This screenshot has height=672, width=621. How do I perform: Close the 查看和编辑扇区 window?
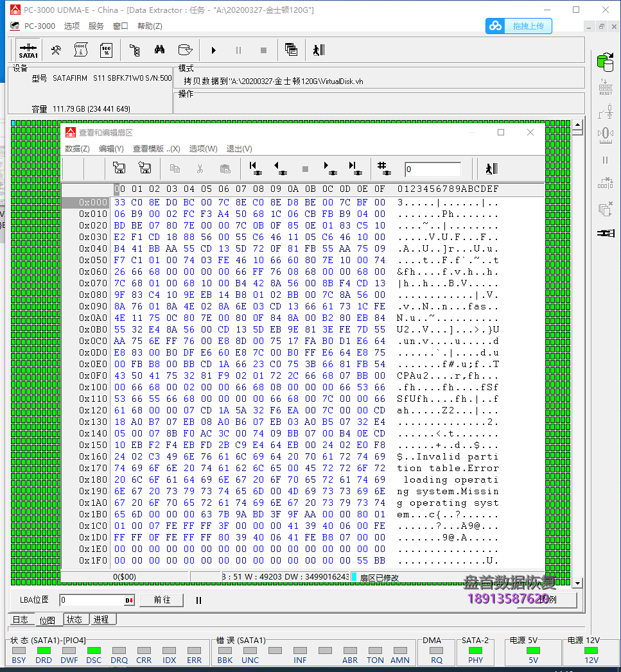click(530, 132)
